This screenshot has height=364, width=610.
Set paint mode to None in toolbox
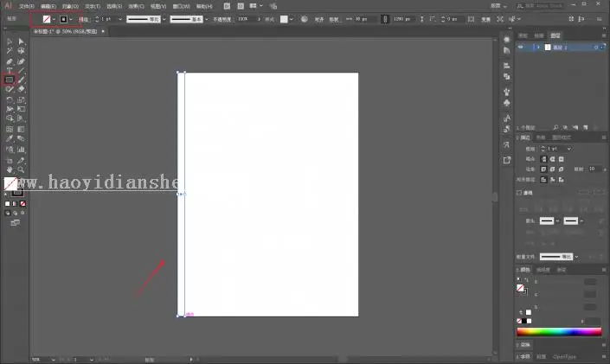point(23,203)
